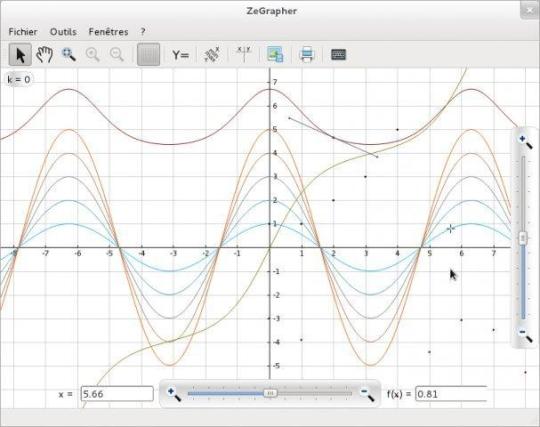The height and width of the screenshot is (427, 540).
Task: Click the vertical zoom plus magnifier
Action: pos(526,142)
